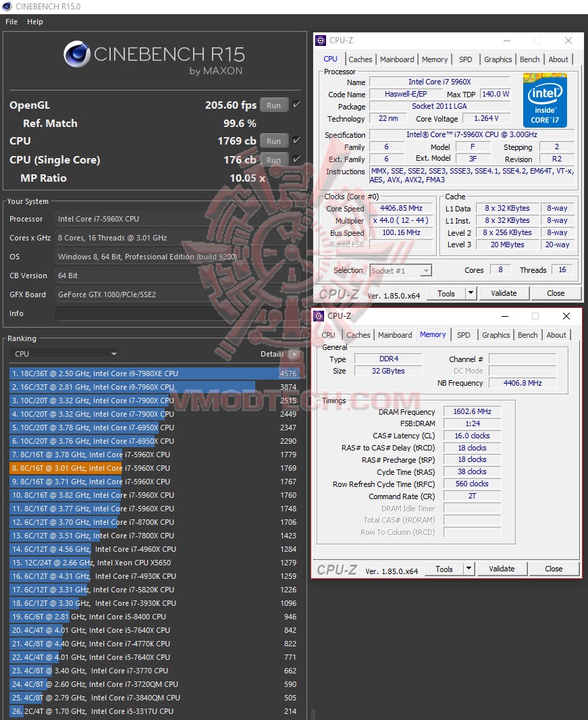Viewport: 588px width, 720px height.
Task: Click the Cinebench app icon in the title bar
Action: [x=7, y=7]
